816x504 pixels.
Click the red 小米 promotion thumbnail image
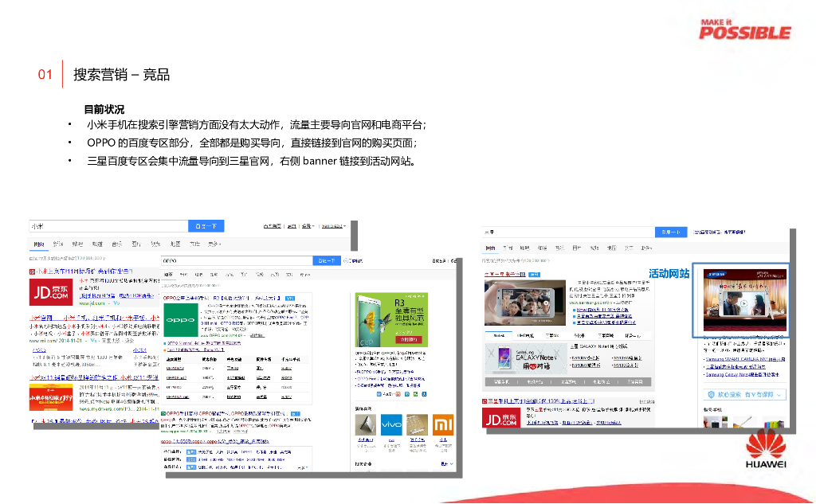click(x=50, y=397)
